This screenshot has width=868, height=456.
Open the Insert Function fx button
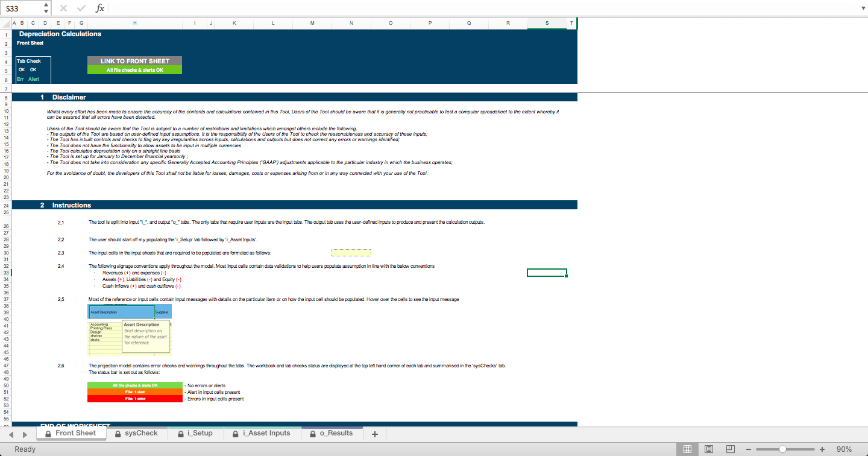100,8
